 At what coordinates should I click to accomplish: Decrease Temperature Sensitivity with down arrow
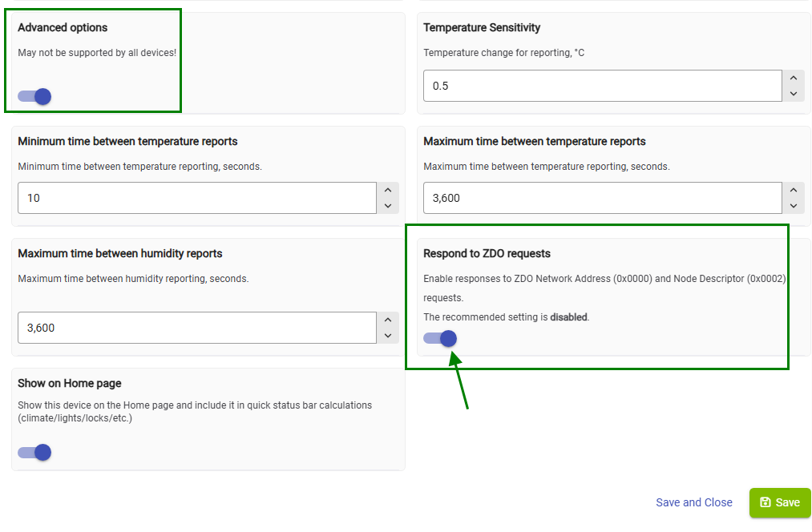[794, 94]
